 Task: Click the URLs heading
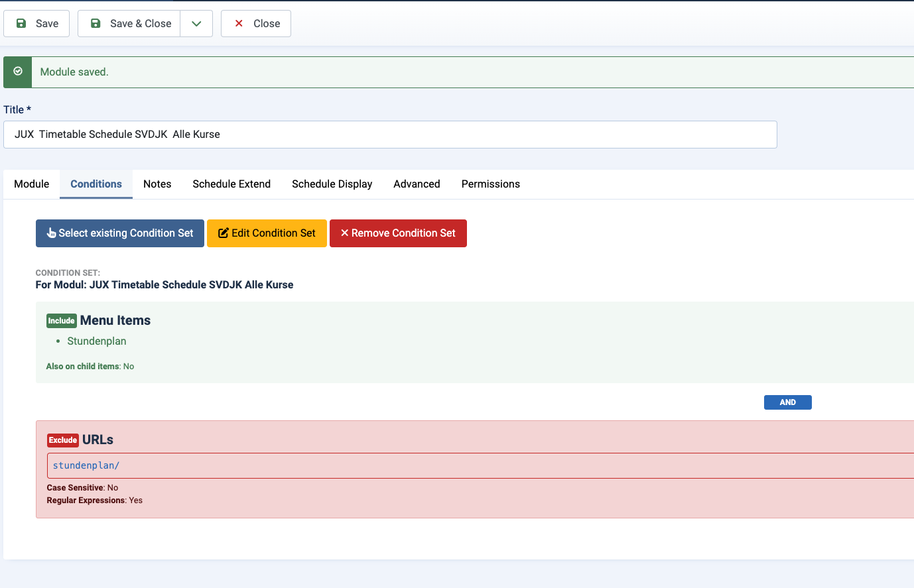[98, 440]
